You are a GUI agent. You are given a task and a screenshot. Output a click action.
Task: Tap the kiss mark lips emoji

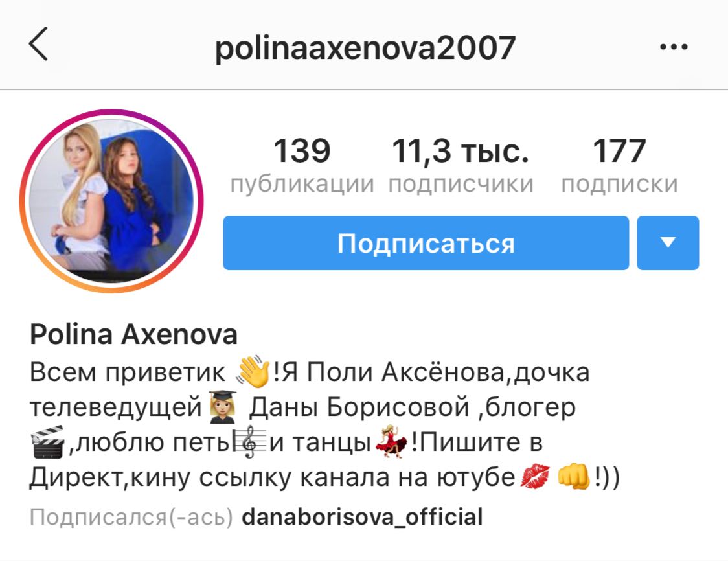point(535,477)
